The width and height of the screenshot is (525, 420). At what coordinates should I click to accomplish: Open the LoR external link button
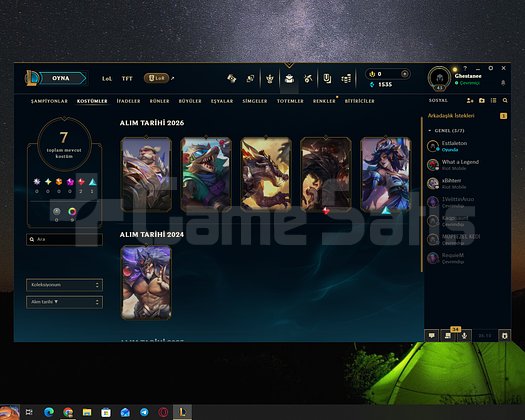[156, 78]
